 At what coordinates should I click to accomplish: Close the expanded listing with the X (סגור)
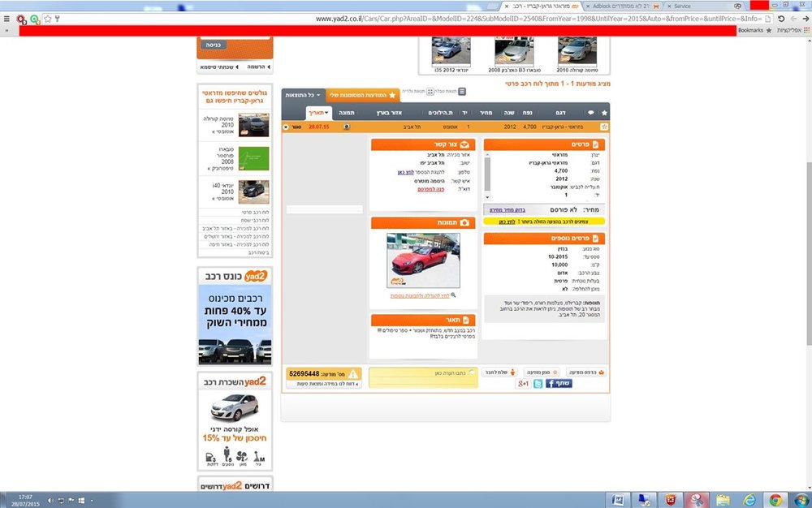coord(286,127)
